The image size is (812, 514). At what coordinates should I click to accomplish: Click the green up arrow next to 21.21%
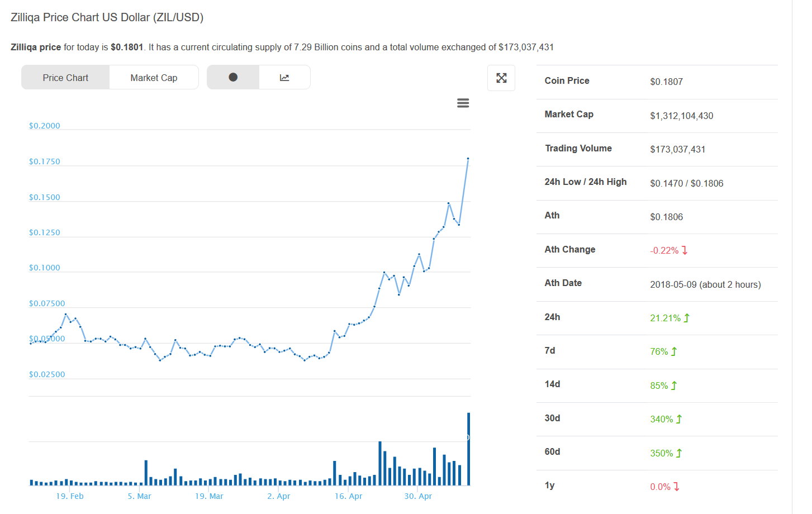[687, 318]
